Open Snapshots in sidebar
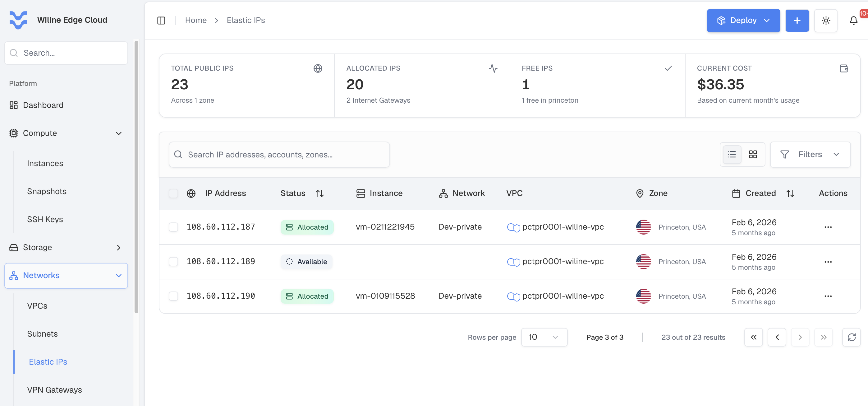This screenshot has height=406, width=868. [47, 192]
